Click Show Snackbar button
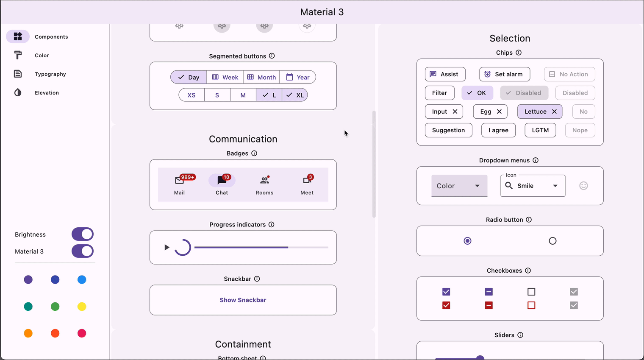The height and width of the screenshot is (360, 644). 243,300
